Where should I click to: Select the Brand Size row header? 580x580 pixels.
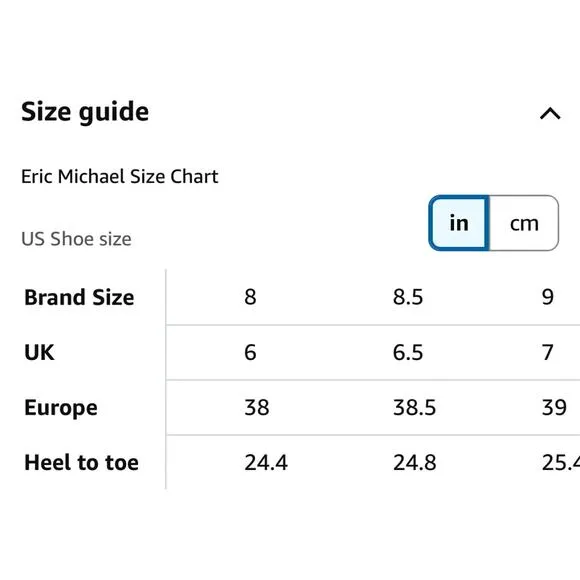click(79, 297)
